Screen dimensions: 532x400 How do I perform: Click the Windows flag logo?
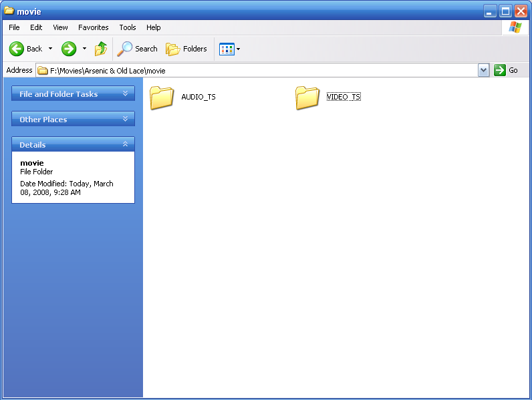pyautogui.click(x=515, y=27)
